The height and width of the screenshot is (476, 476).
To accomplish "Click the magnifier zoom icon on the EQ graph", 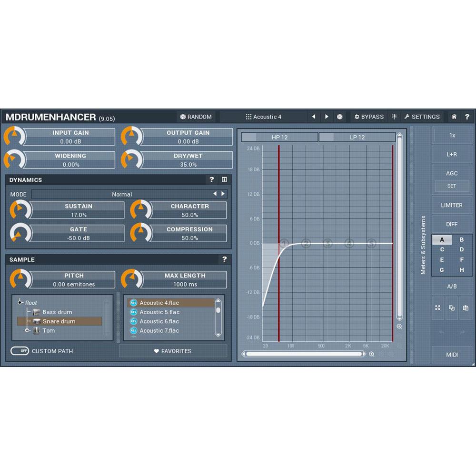I will click(399, 327).
